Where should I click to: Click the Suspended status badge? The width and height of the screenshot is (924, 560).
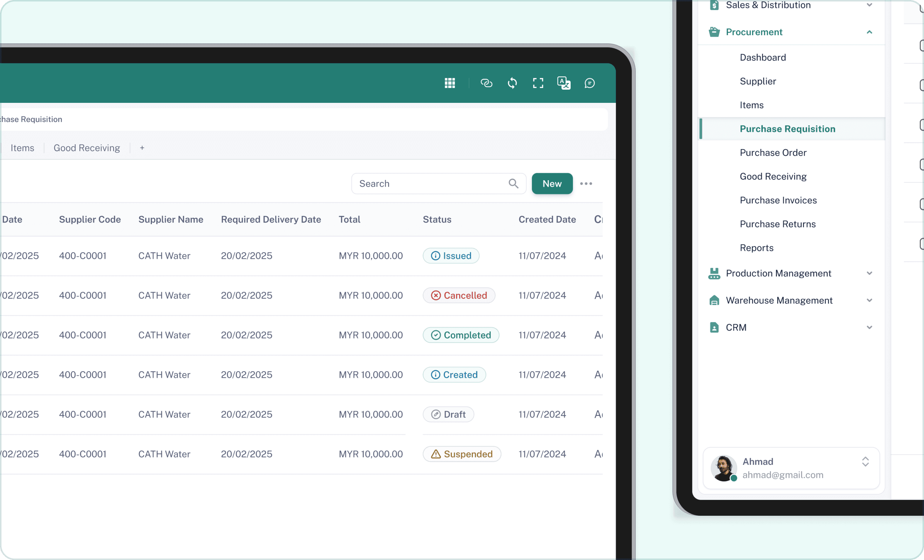[x=462, y=454]
